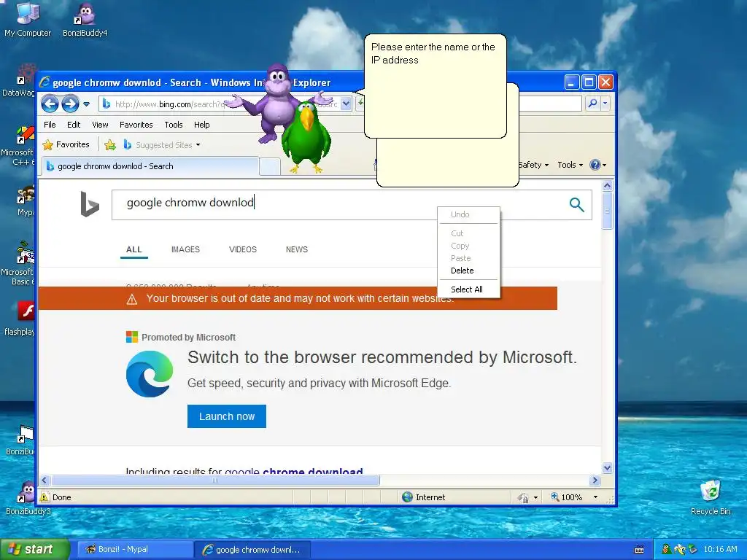Click the Internet Explorer Forward arrow button
Screen dimensions: 747x560
(70, 104)
